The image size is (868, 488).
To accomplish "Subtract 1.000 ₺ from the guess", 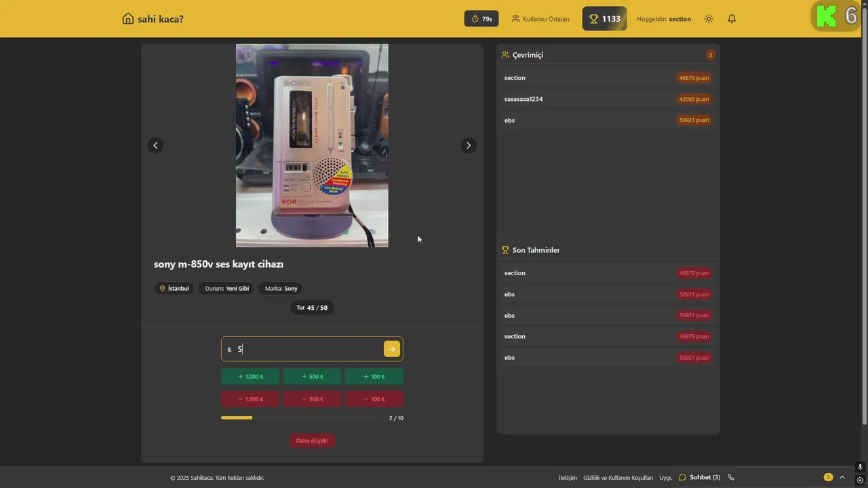I will [x=250, y=399].
